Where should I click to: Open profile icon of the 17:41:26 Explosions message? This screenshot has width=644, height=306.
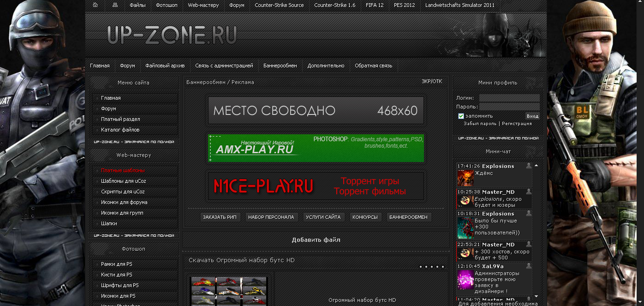click(x=529, y=166)
